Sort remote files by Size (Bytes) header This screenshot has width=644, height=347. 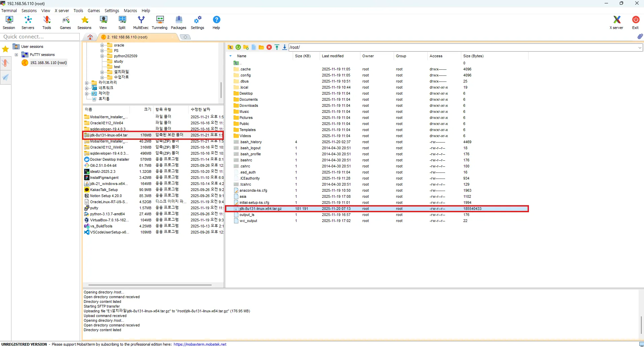coord(473,56)
